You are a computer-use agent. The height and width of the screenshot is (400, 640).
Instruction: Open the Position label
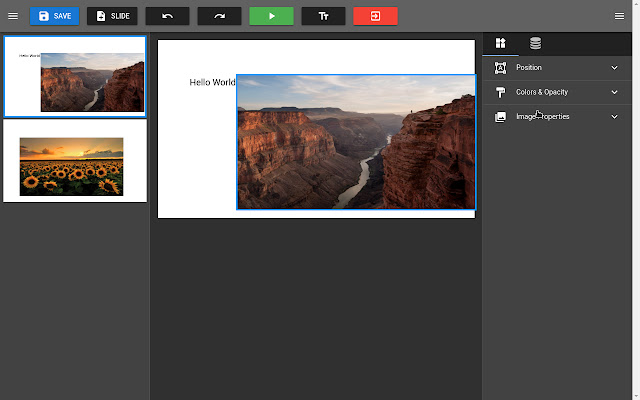pyautogui.click(x=529, y=68)
